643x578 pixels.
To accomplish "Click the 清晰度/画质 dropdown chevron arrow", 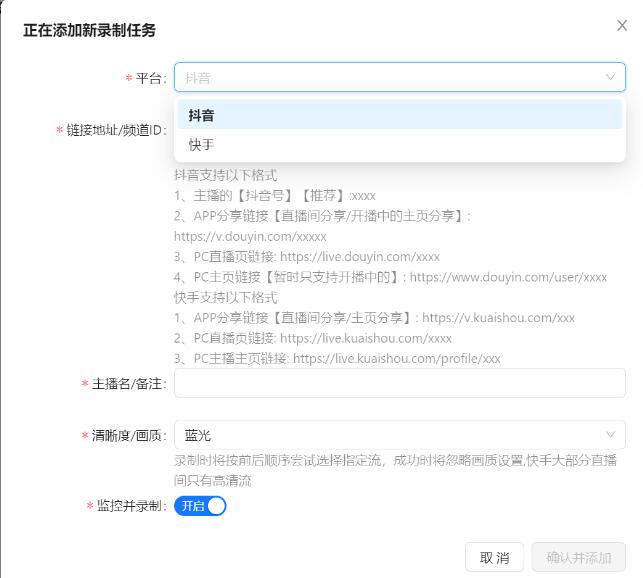I will point(610,435).
